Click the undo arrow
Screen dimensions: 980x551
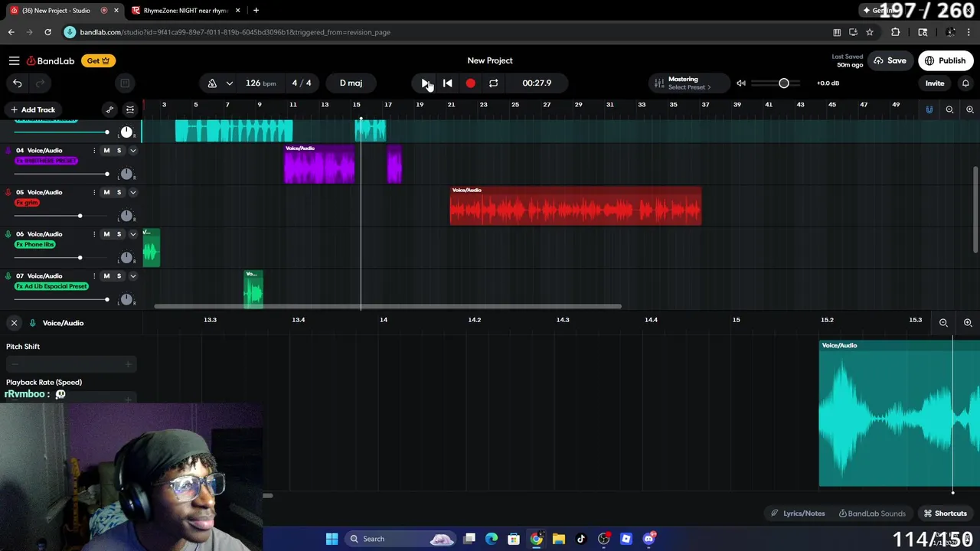click(18, 83)
